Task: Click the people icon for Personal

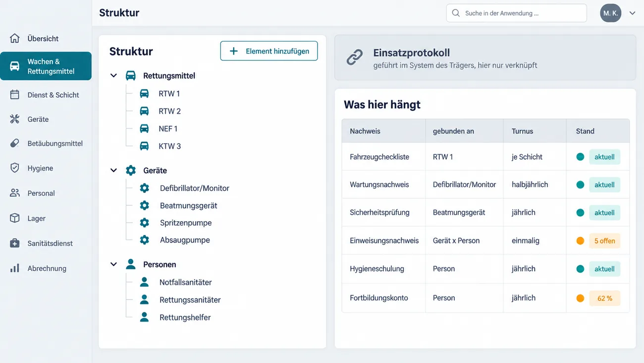Action: [15, 193]
